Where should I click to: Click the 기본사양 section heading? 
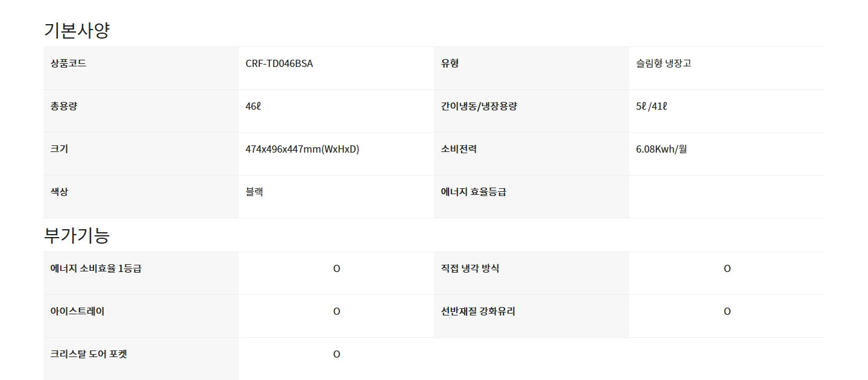(77, 30)
